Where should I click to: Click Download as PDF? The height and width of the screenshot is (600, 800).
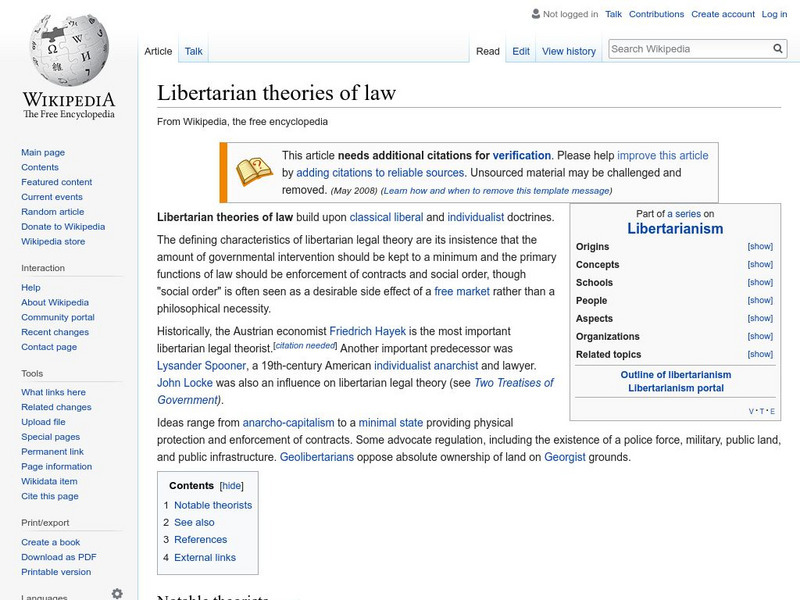[x=59, y=557]
